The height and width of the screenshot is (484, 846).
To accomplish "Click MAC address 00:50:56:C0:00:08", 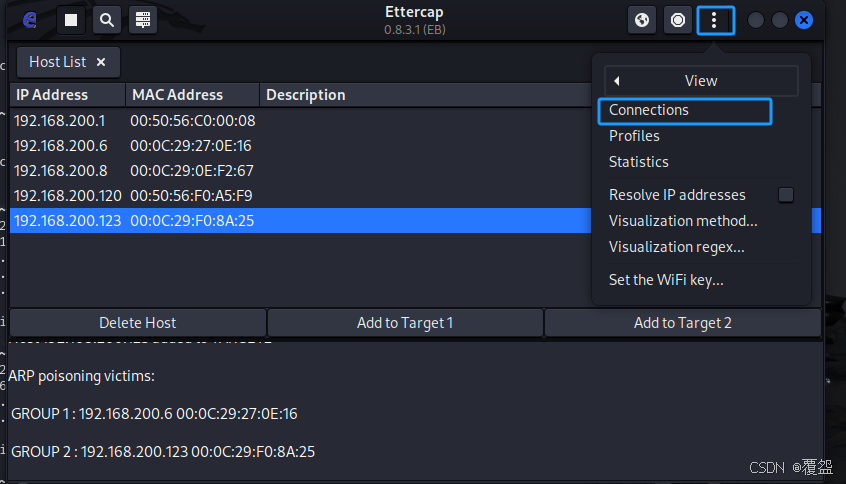I will 193,121.
